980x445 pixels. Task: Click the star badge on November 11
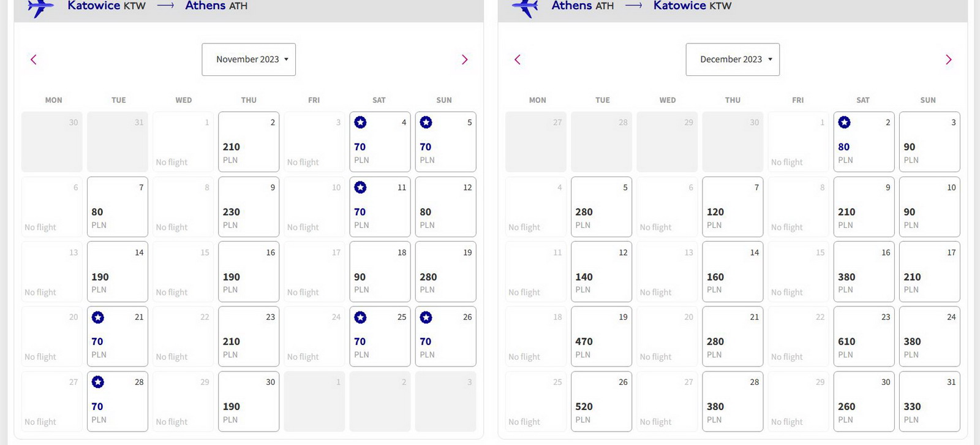point(360,188)
